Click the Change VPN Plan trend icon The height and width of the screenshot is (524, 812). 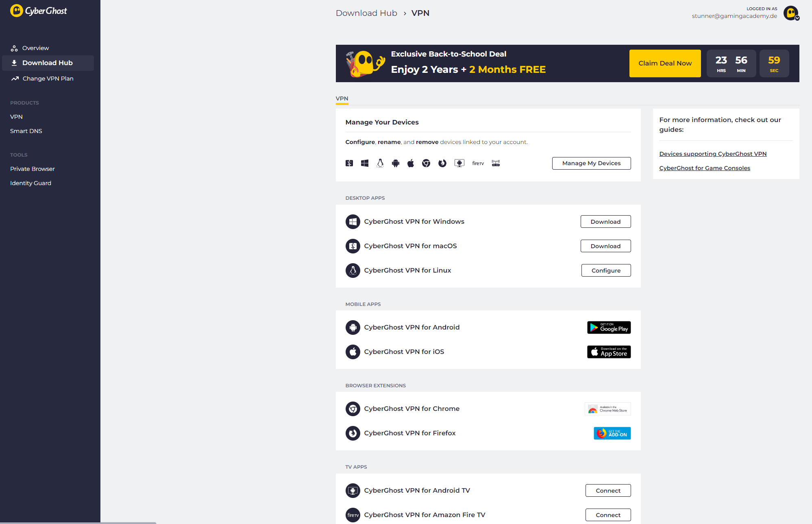click(x=15, y=79)
